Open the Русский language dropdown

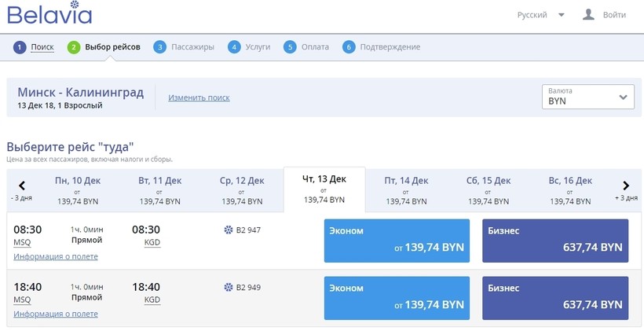pyautogui.click(x=541, y=15)
